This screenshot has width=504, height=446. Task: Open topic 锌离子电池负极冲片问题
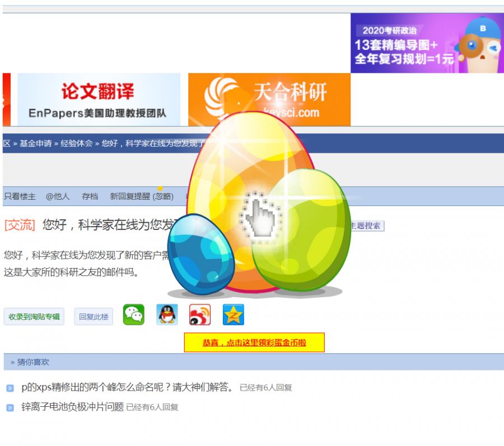73,407
